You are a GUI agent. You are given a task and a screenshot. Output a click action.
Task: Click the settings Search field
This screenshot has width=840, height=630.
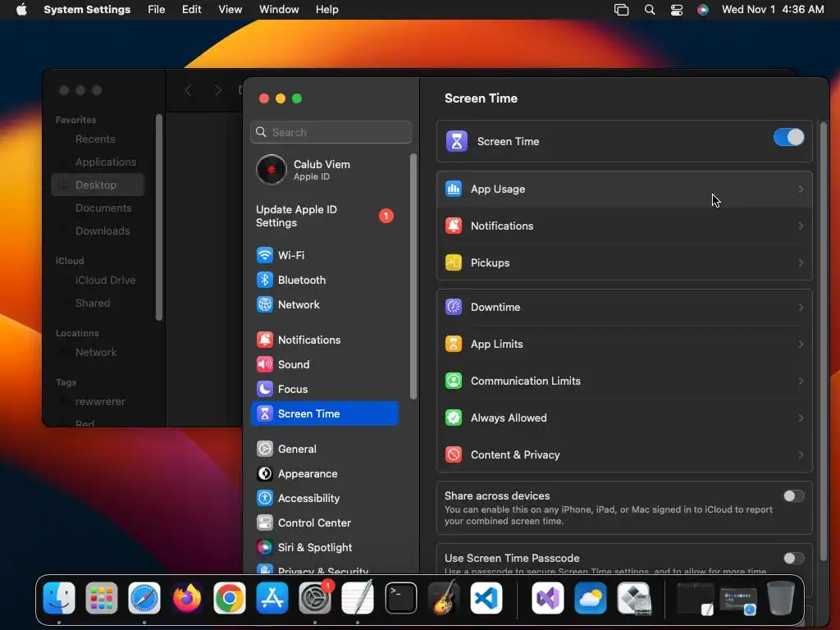[x=331, y=132]
